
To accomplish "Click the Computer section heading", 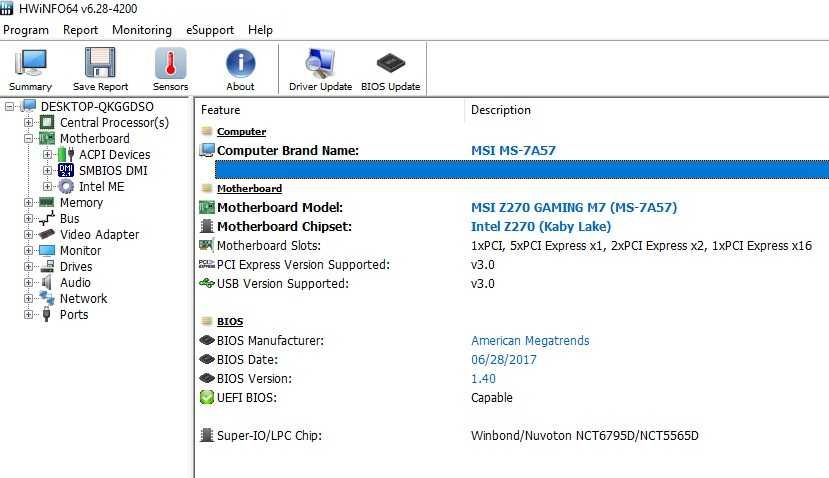I will [241, 132].
